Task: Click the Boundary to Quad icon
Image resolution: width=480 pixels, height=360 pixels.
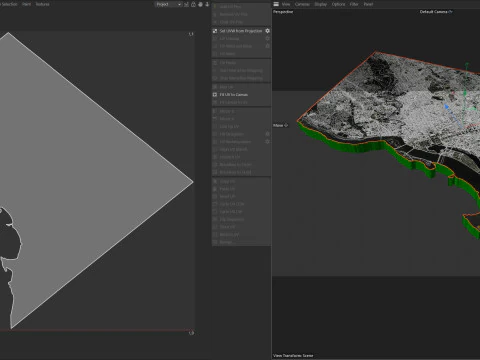Action: pos(215,172)
